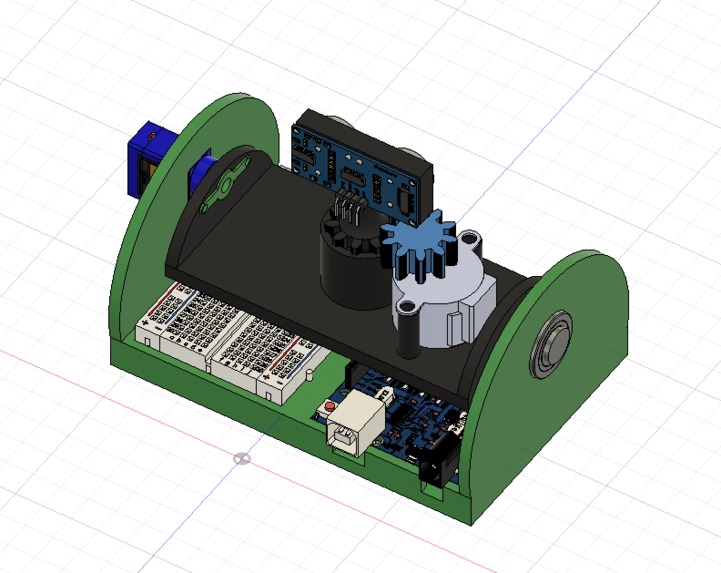Select the red reset button on Arduino

[329, 406]
